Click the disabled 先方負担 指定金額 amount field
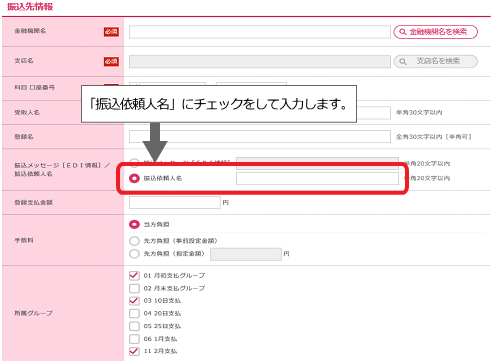 point(246,254)
